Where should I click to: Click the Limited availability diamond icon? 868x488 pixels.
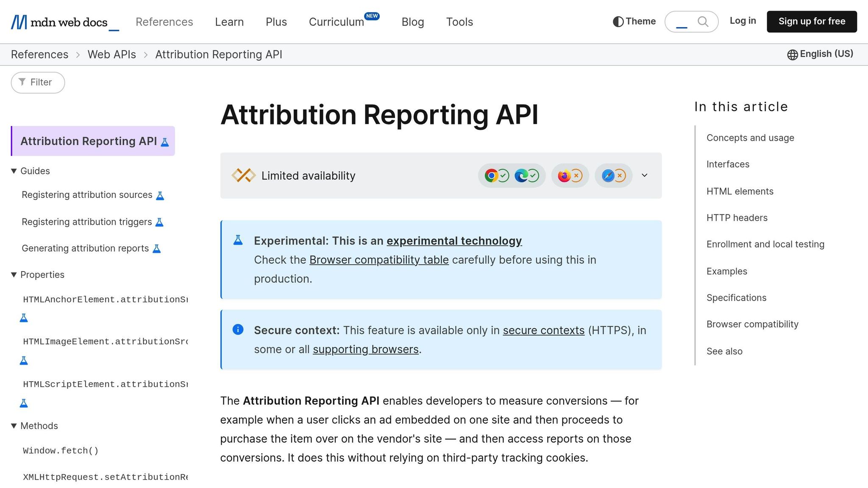coord(244,175)
